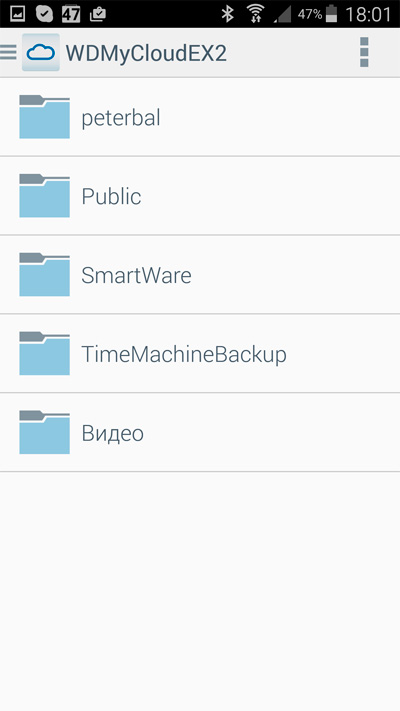400x711 pixels.
Task: Tap the WD My Cloud logo icon
Action: coord(41,52)
